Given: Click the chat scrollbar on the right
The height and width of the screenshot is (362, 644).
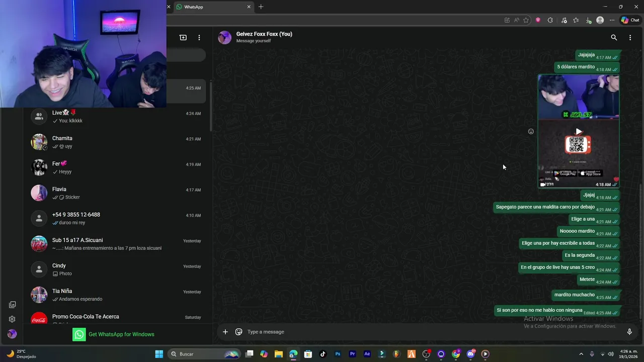Looking at the screenshot, I should 640,251.
